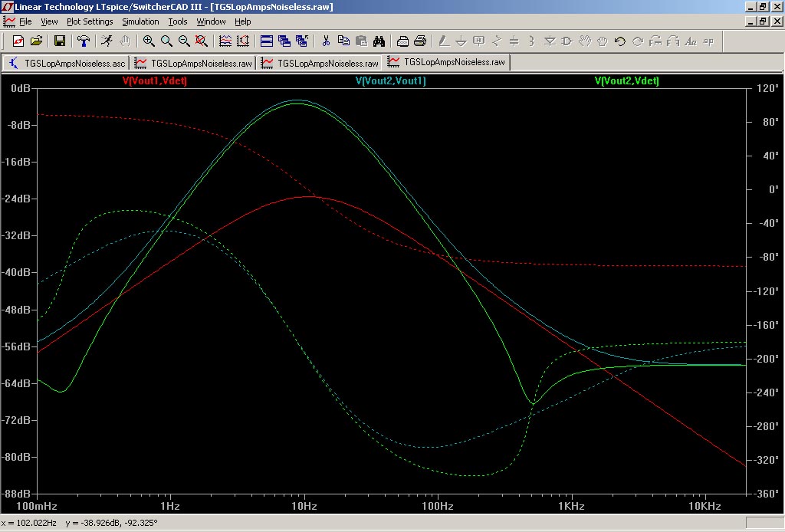Viewport: 785px width, 532px height.
Task: Click the green V(Vout2,Vdet) trace label
Action: (627, 80)
